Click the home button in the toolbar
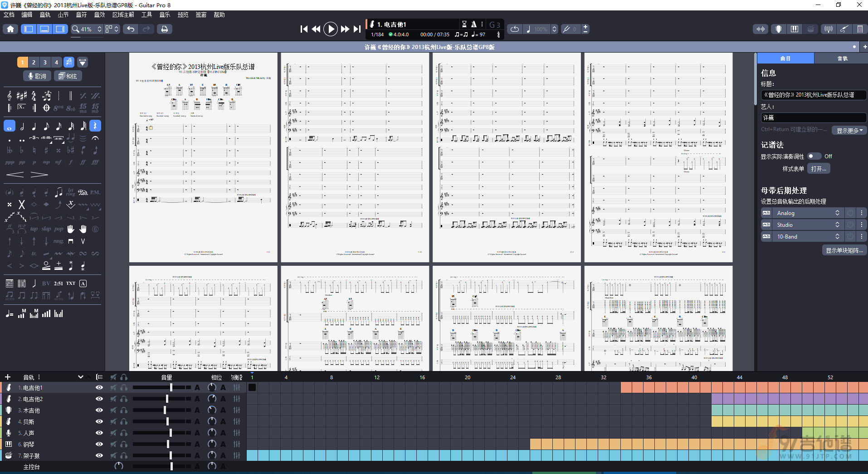868x474 pixels. tap(10, 29)
